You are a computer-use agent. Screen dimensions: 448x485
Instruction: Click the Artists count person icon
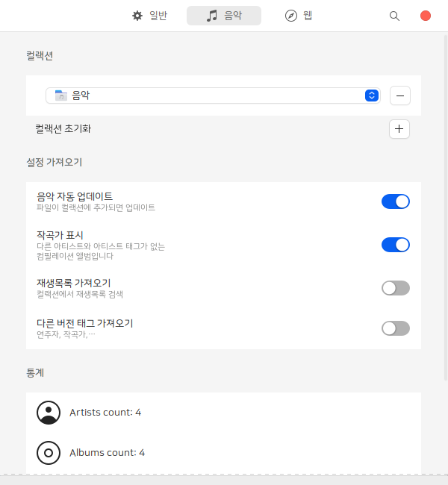[x=49, y=413]
